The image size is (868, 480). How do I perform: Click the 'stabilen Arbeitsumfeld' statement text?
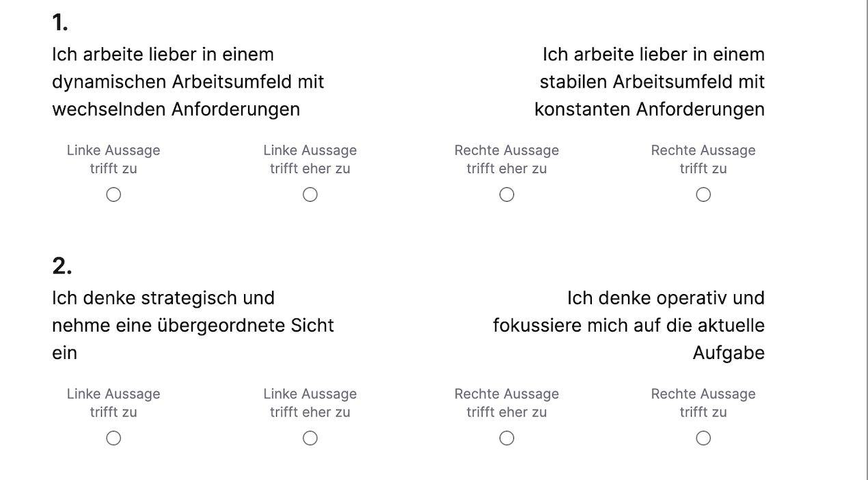(x=651, y=82)
